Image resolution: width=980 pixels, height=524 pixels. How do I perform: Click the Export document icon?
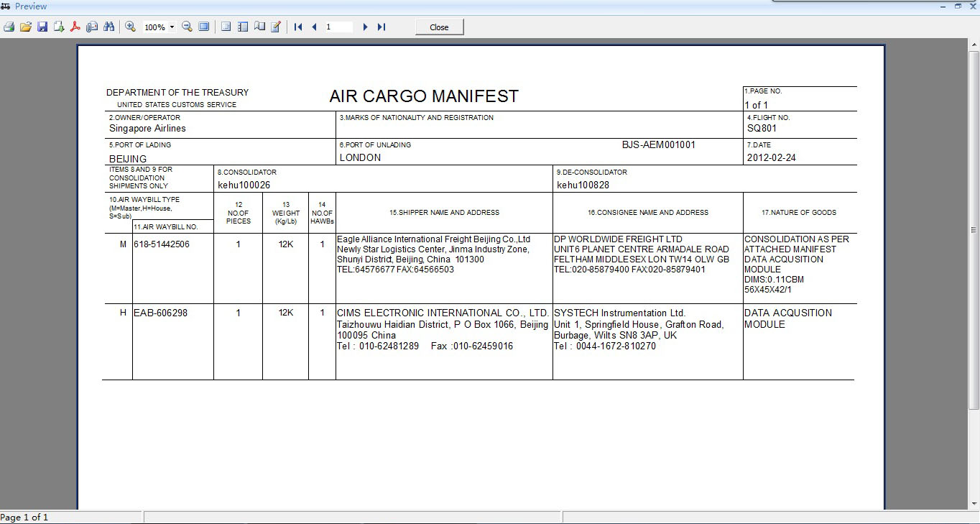click(59, 27)
